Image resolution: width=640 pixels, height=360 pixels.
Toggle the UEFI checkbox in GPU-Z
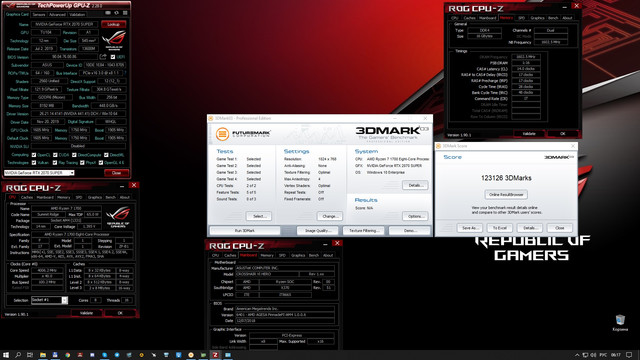[x=113, y=57]
